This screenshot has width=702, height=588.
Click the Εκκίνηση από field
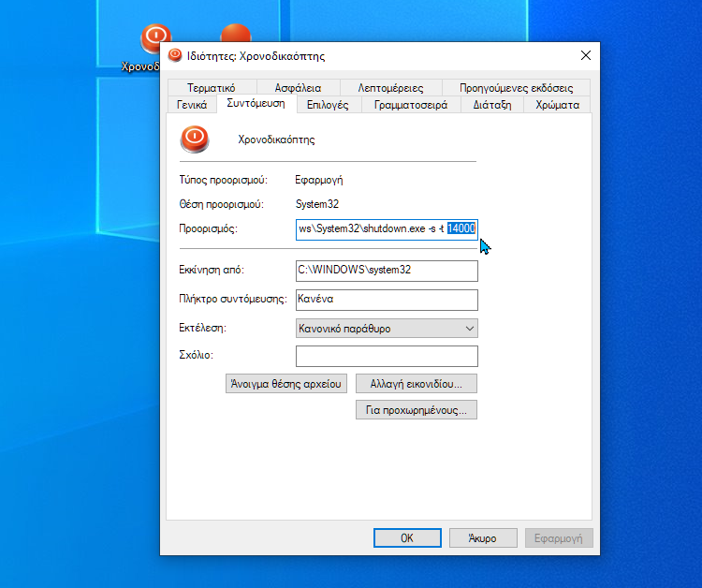tap(387, 271)
